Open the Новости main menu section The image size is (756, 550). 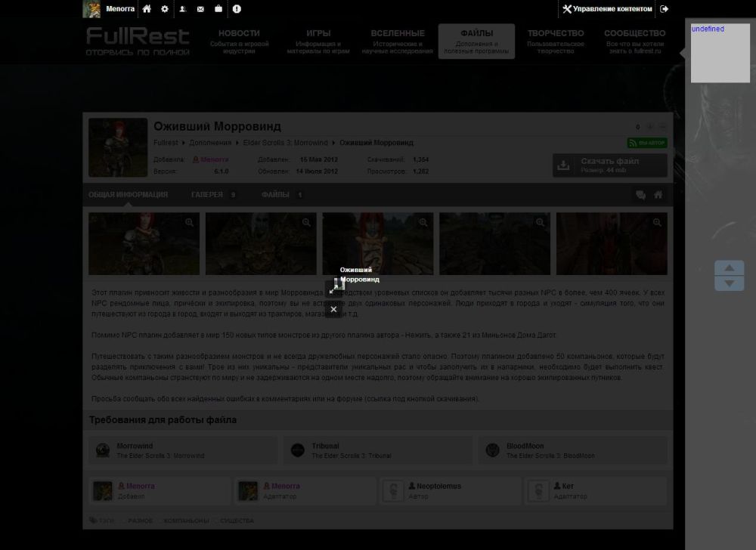[239, 41]
